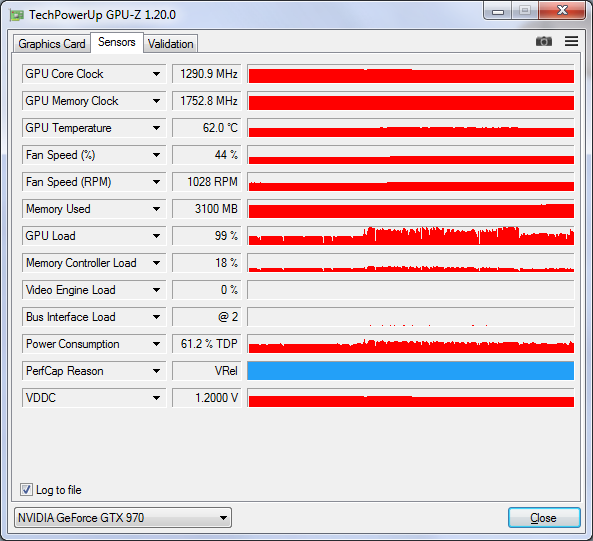Click the GPU Load history graph

point(411,236)
